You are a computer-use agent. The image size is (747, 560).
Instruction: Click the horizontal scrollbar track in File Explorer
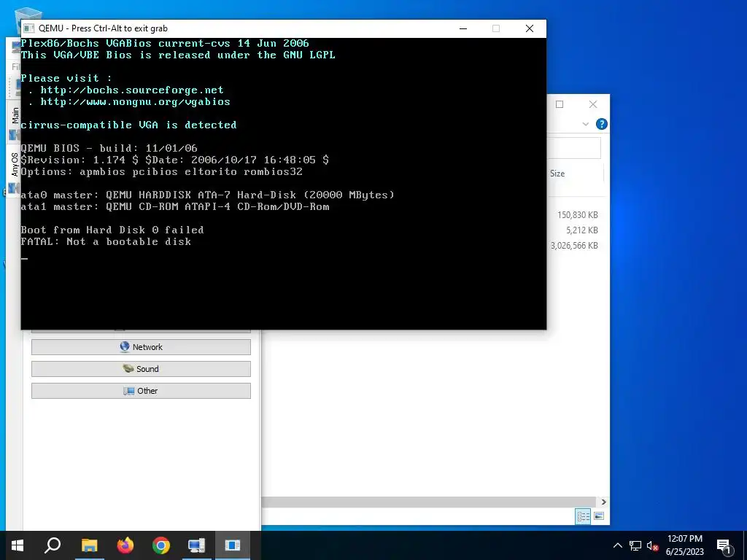pyautogui.click(x=429, y=502)
